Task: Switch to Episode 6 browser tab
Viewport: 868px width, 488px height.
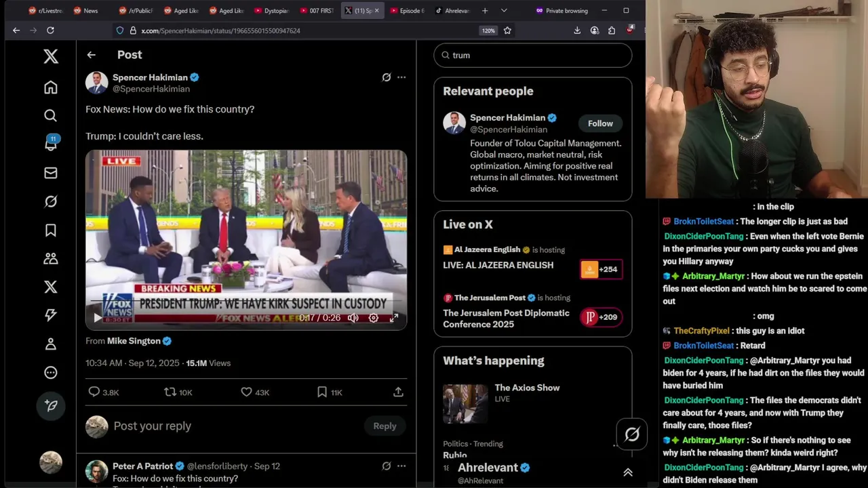Action: [x=407, y=11]
